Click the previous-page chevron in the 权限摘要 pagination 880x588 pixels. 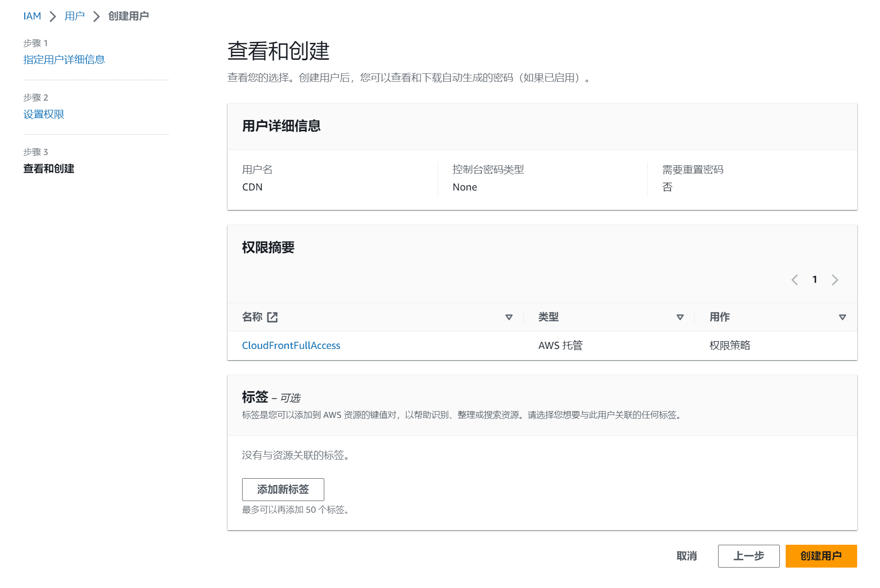tap(794, 279)
